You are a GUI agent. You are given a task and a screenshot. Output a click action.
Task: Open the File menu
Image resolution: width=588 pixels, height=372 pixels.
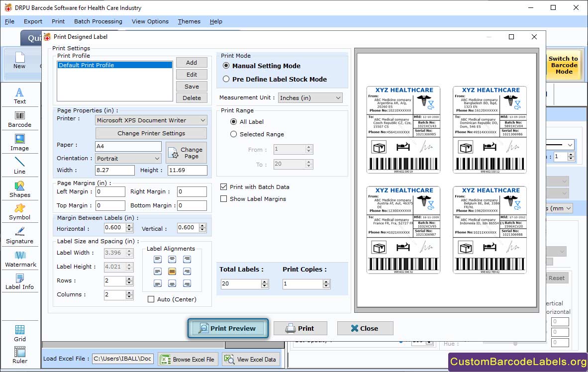(x=9, y=21)
